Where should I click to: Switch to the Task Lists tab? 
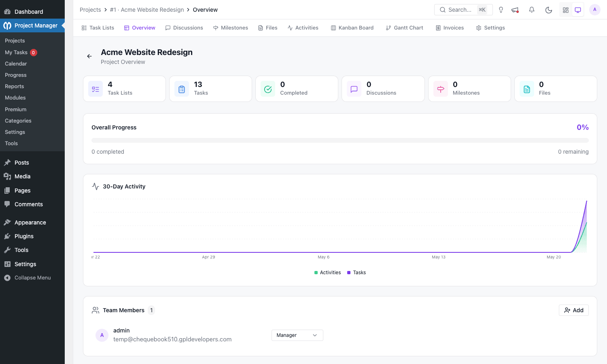(98, 28)
